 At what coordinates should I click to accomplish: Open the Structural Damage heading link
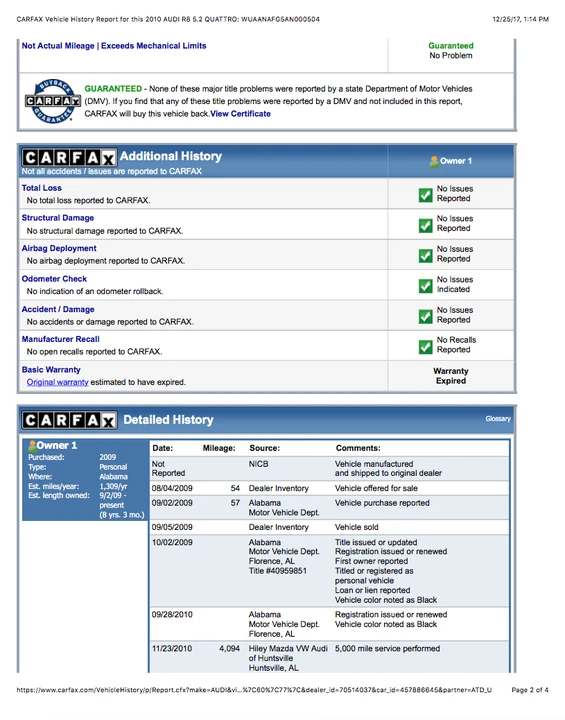coord(57,218)
